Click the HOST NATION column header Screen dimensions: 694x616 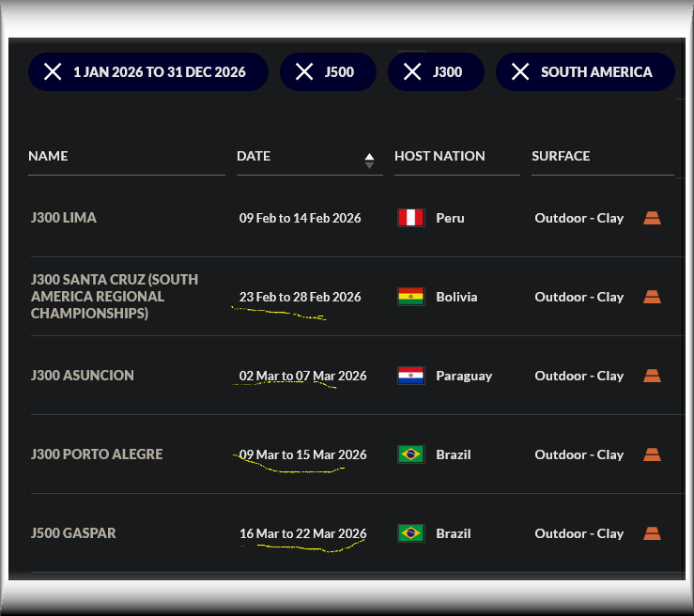(x=440, y=156)
